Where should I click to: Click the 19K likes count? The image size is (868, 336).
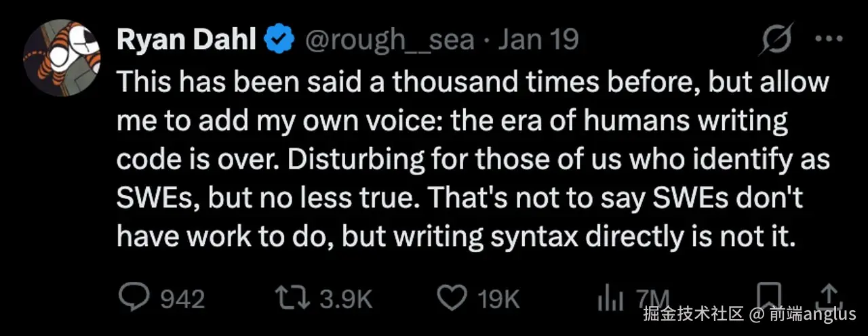click(499, 298)
